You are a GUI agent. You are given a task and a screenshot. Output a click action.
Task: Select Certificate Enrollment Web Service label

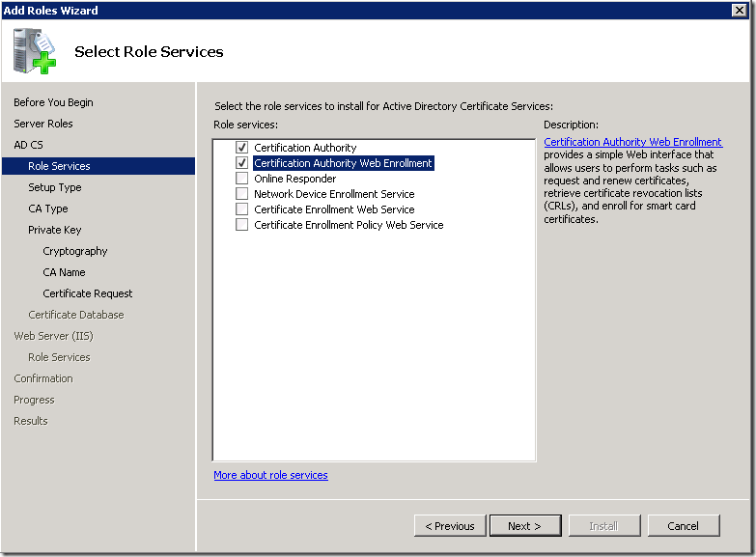334,209
